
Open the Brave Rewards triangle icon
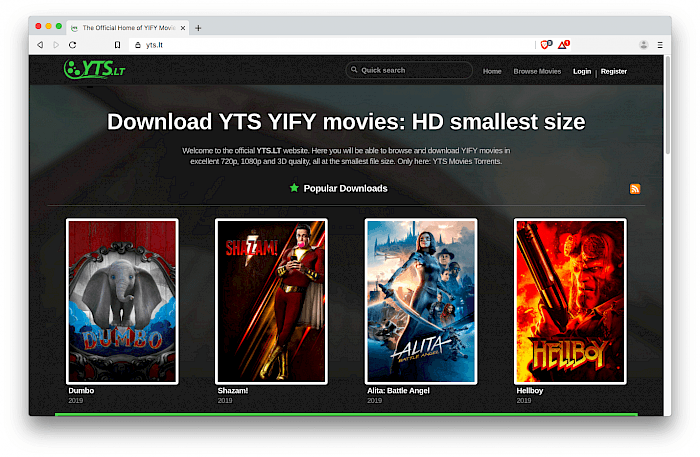[x=563, y=44]
